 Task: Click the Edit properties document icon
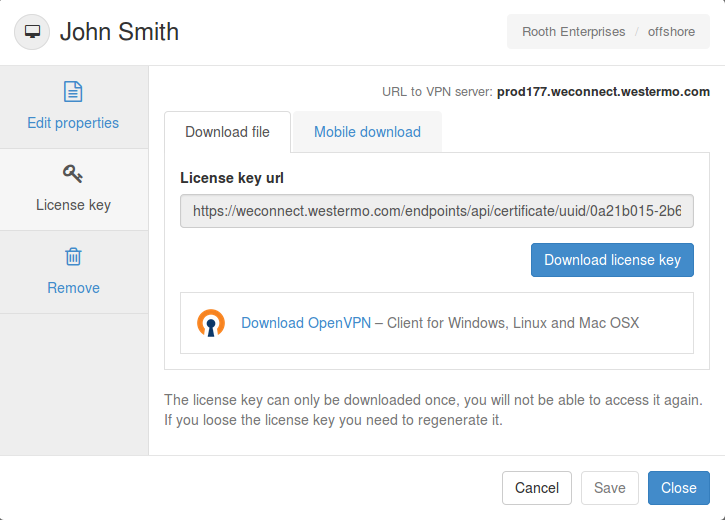coord(73,92)
